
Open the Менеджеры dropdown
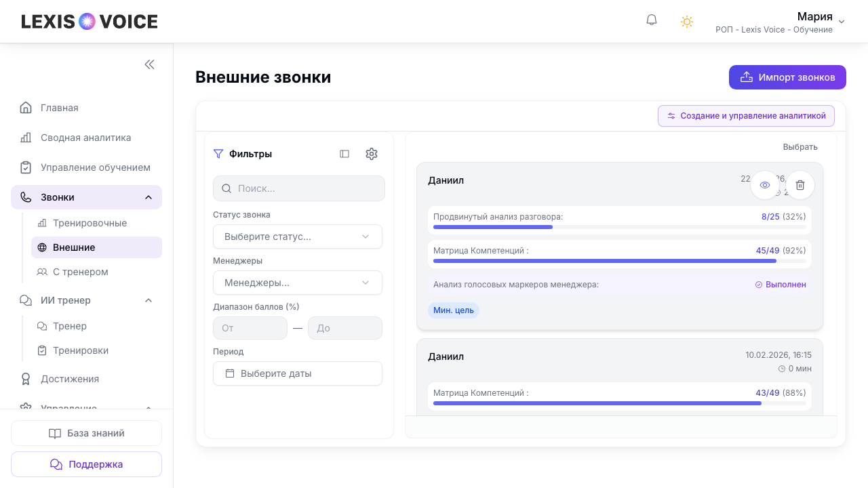[298, 283]
